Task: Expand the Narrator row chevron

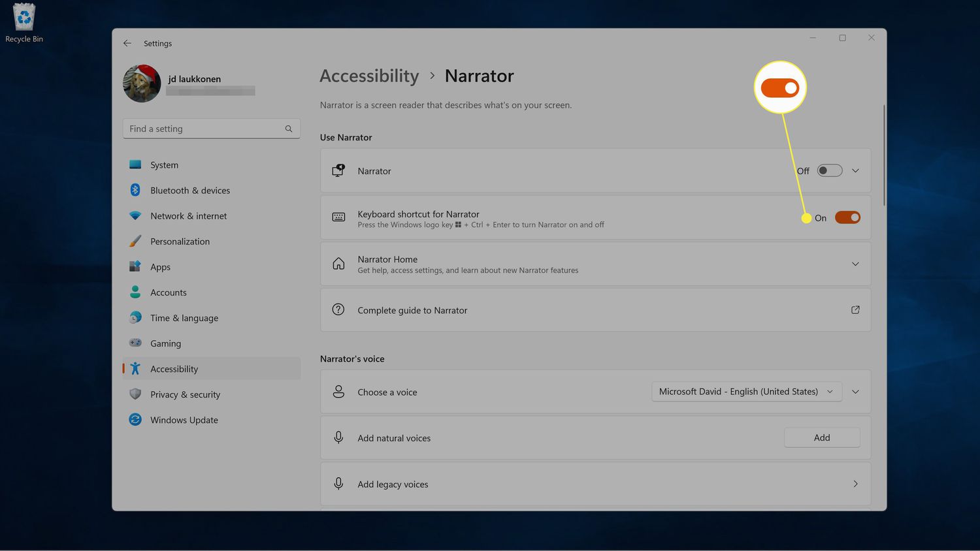Action: [855, 170]
